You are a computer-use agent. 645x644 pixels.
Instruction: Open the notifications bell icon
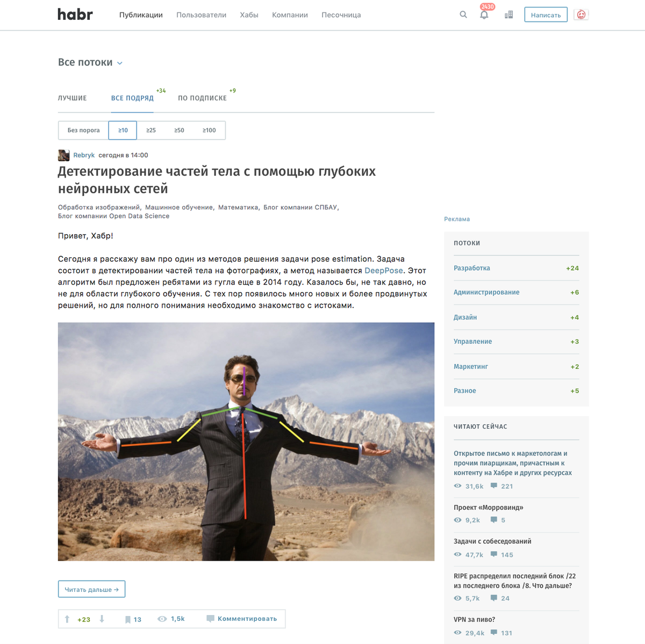pyautogui.click(x=484, y=15)
